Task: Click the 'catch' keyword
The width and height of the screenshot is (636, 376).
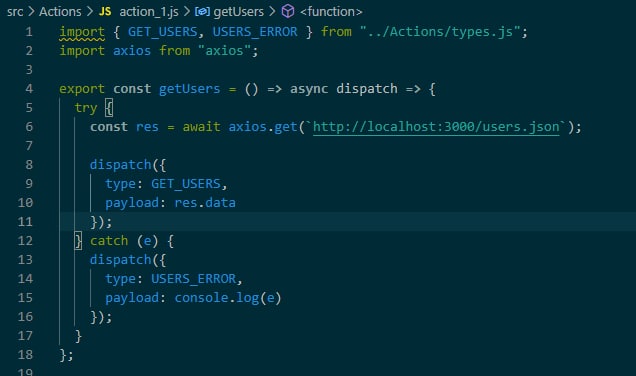Action: point(109,241)
